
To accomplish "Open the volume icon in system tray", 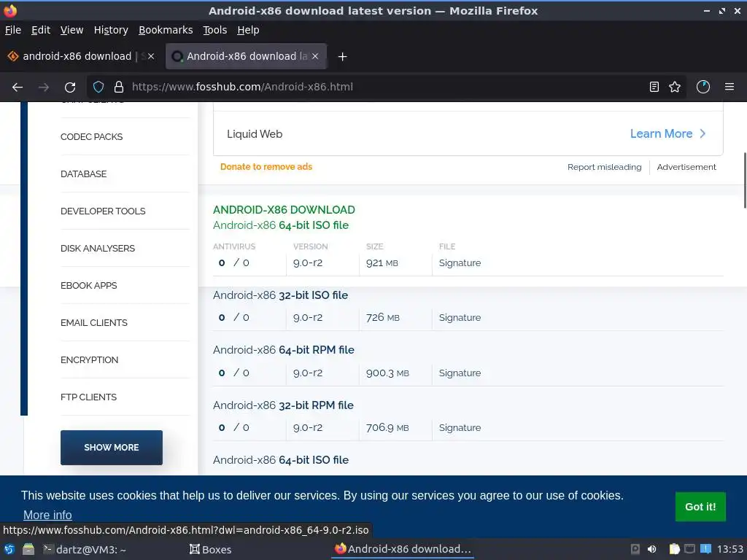I will [x=651, y=549].
